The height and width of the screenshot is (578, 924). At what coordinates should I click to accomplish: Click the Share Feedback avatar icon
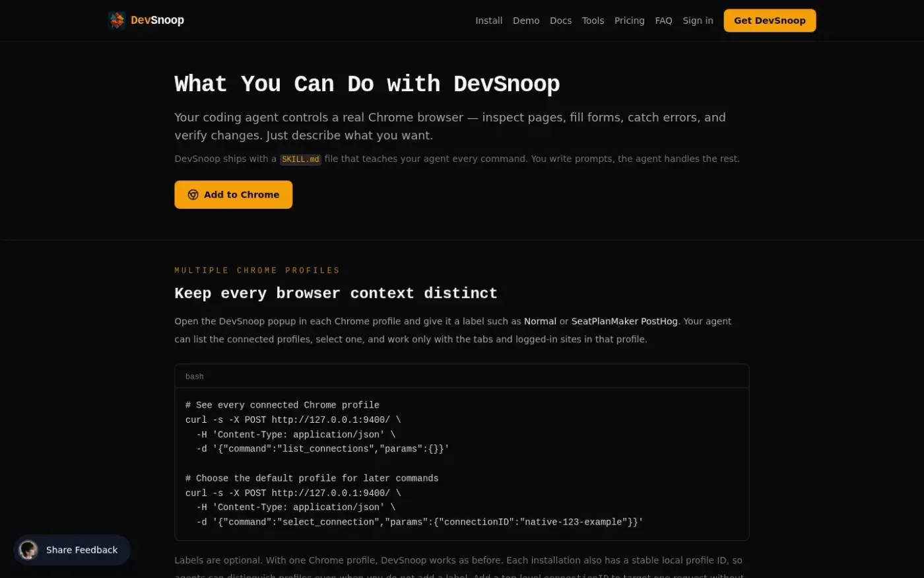pos(28,550)
